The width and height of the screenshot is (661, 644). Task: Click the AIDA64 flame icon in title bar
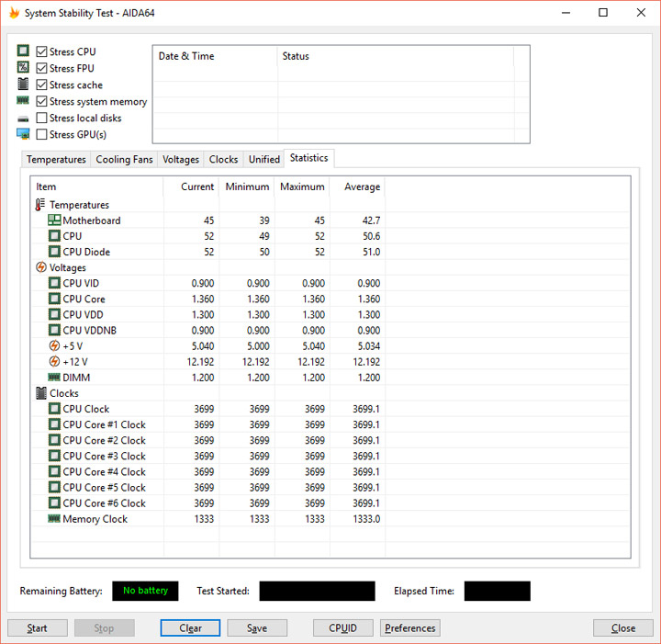(x=15, y=13)
